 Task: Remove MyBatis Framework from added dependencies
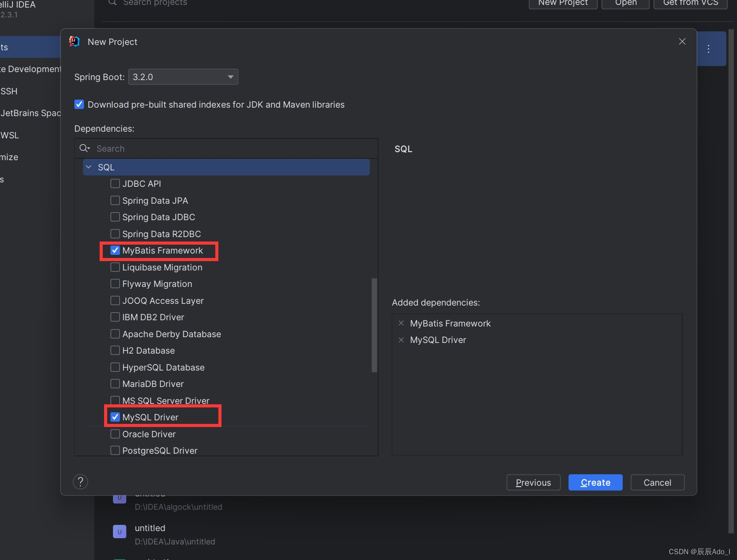pyautogui.click(x=401, y=323)
